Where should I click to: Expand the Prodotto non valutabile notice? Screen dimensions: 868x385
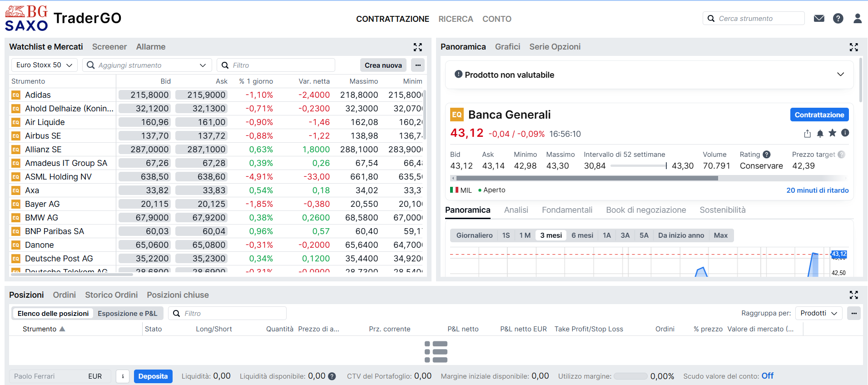(x=841, y=75)
